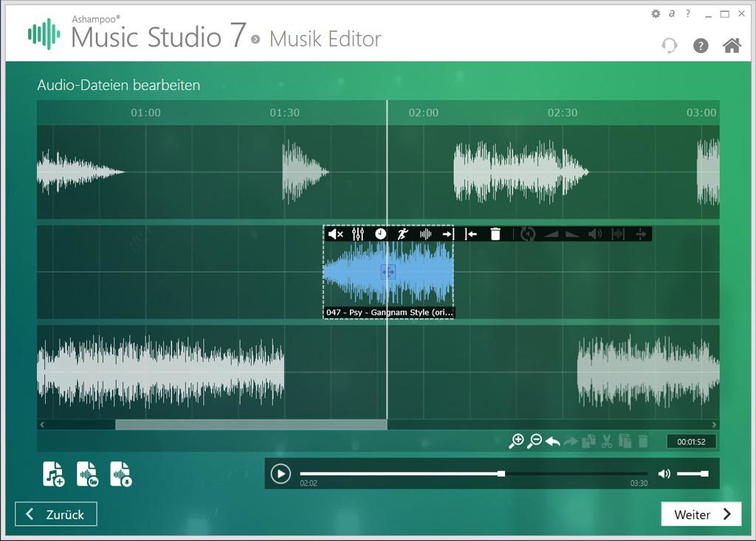Click the running-man speed icon

click(402, 235)
